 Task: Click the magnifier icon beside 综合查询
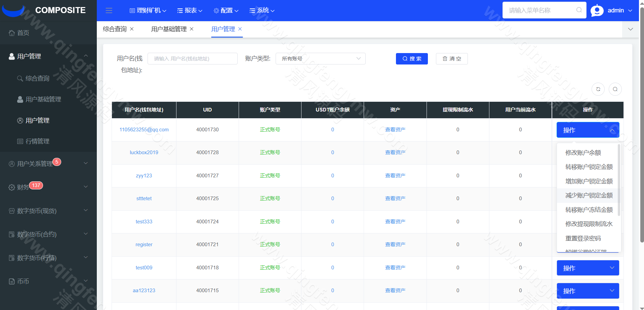tap(20, 78)
